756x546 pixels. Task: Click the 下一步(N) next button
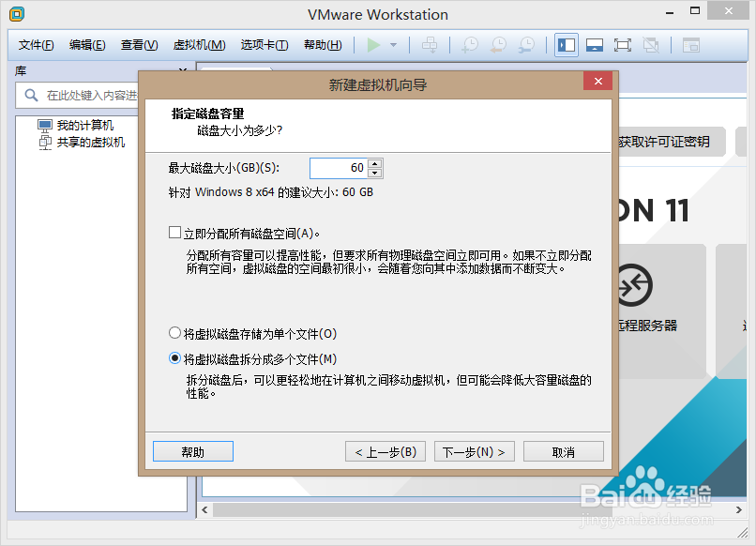(475, 451)
